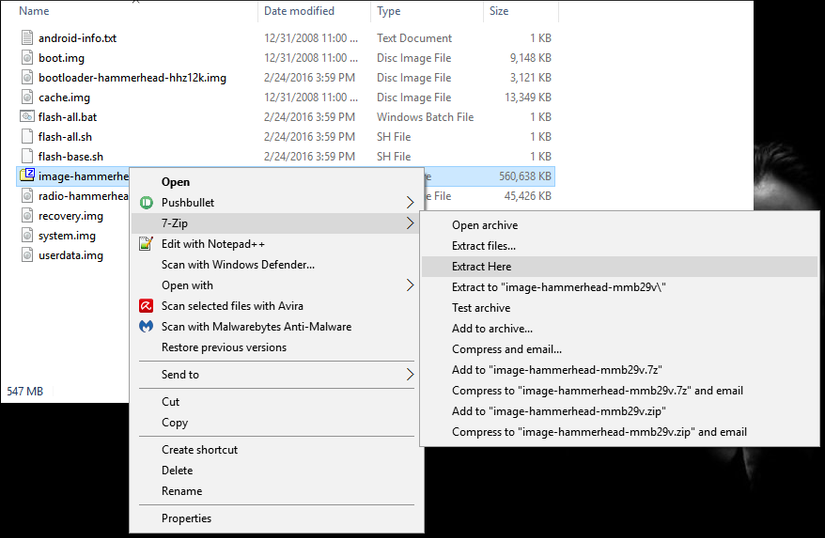Click the Pushbullet icon in context menu
This screenshot has height=538, width=825.
(145, 203)
